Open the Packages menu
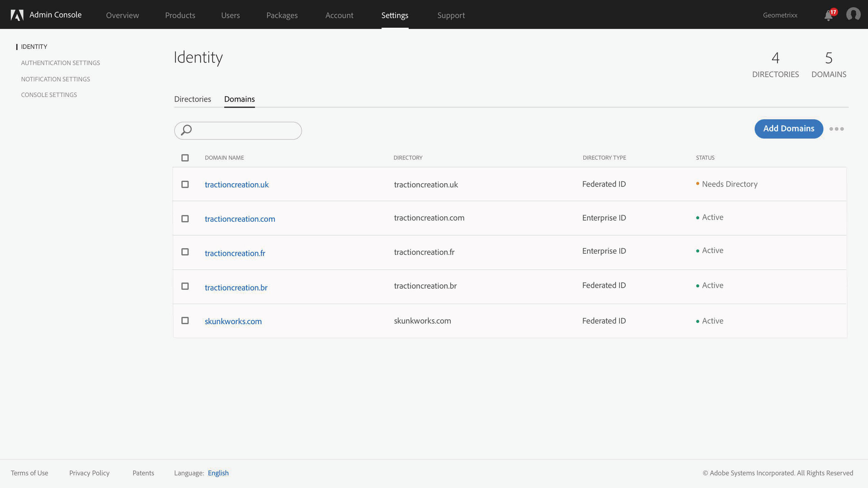Image resolution: width=868 pixels, height=488 pixels. [282, 15]
